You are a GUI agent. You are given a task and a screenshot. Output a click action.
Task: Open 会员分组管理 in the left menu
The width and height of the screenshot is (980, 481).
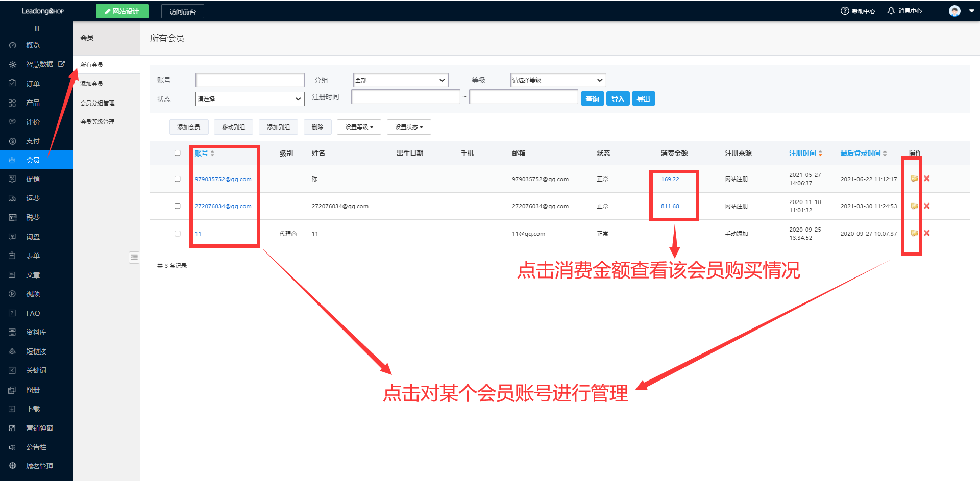[x=97, y=103]
